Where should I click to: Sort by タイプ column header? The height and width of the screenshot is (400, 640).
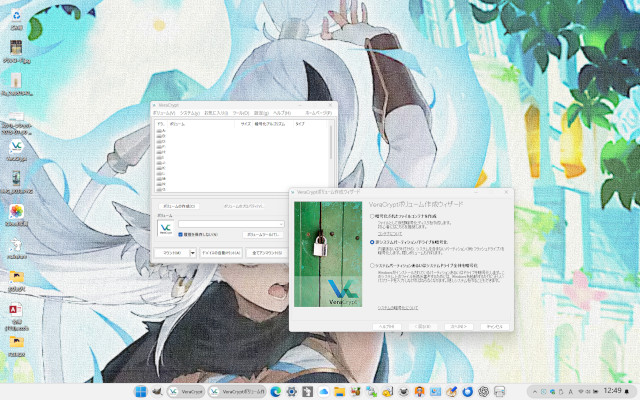click(x=309, y=124)
